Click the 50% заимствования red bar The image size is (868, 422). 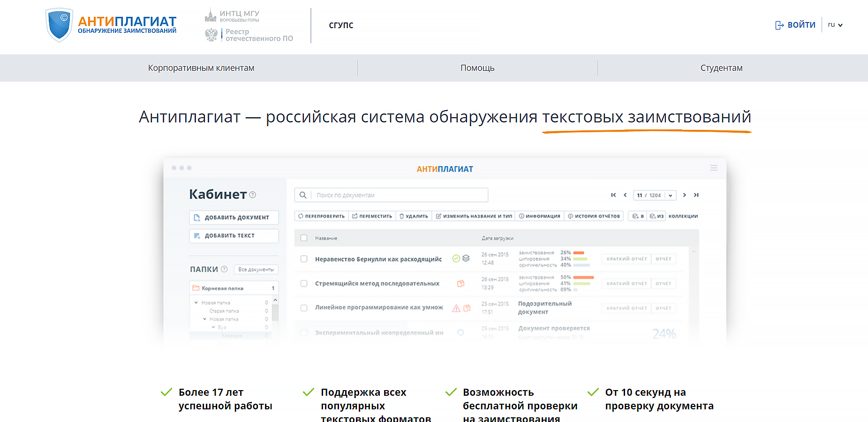click(584, 277)
